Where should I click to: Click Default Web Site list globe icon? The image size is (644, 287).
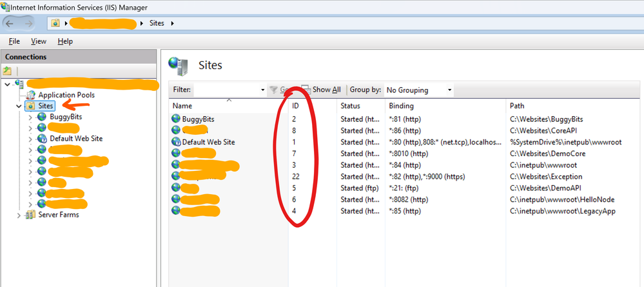[176, 142]
